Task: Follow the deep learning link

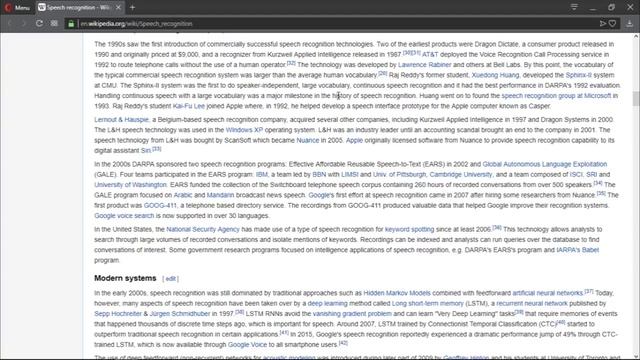Action: click(x=327, y=303)
